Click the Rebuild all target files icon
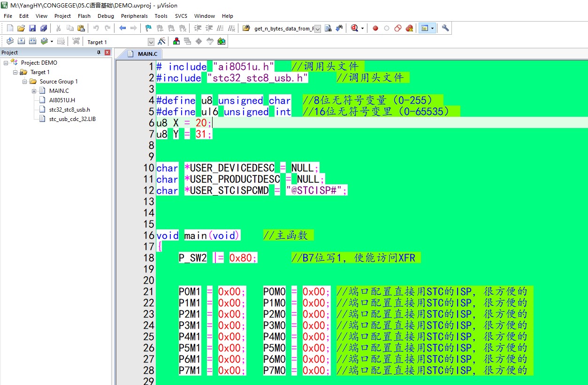 click(x=32, y=41)
